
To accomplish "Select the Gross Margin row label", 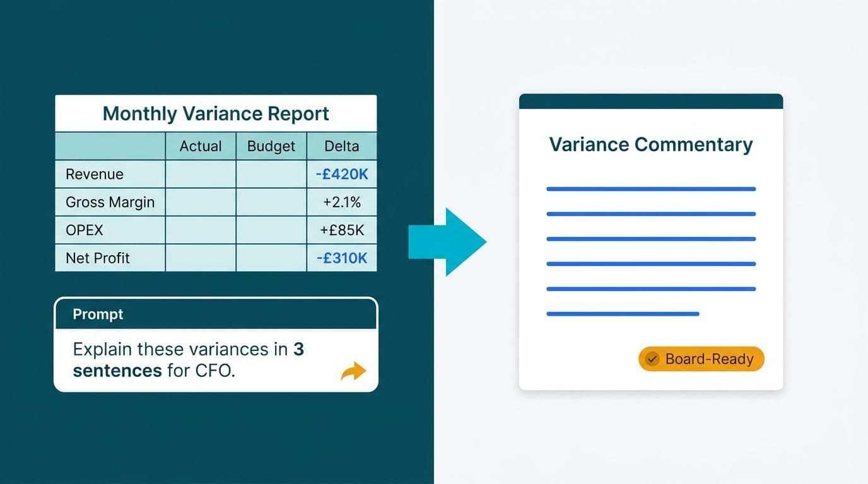I will [110, 202].
